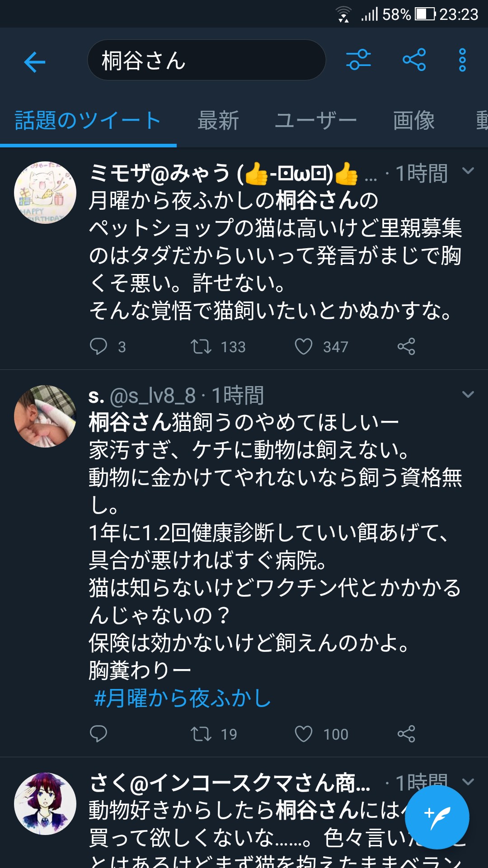Expand options chevron on ミモザ@みゃう's tweet

pos(468,171)
